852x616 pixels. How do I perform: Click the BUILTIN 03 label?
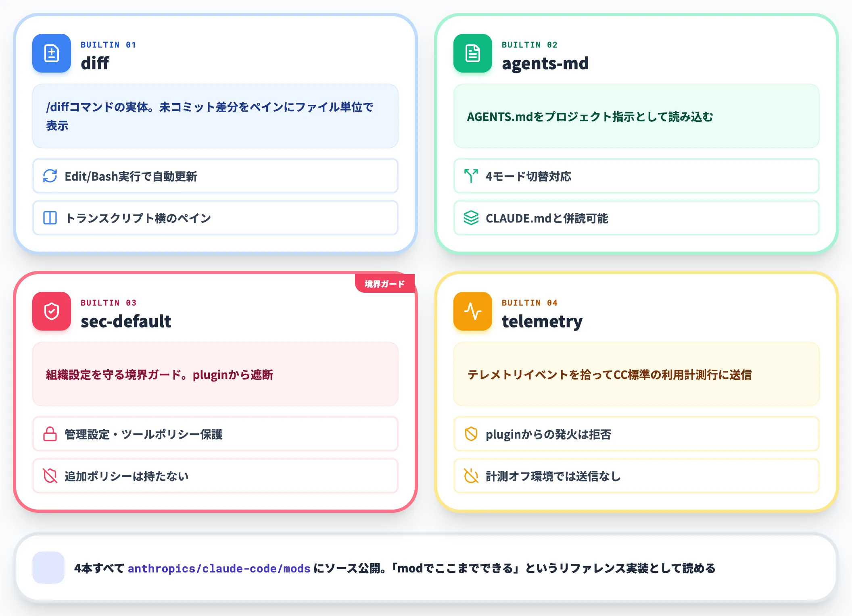click(x=109, y=303)
